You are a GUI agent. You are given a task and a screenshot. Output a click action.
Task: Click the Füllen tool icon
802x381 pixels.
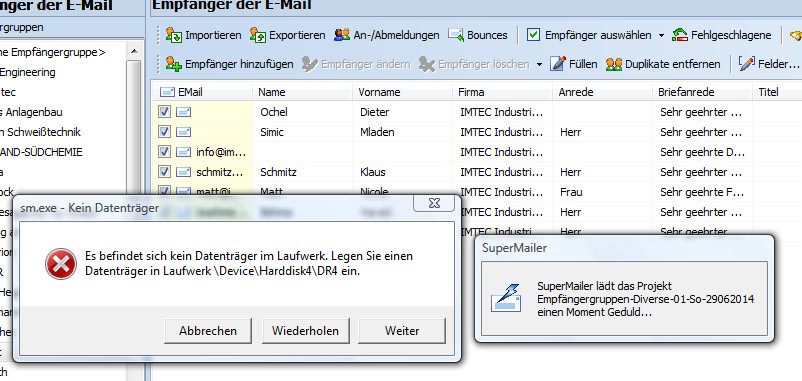coord(558,64)
